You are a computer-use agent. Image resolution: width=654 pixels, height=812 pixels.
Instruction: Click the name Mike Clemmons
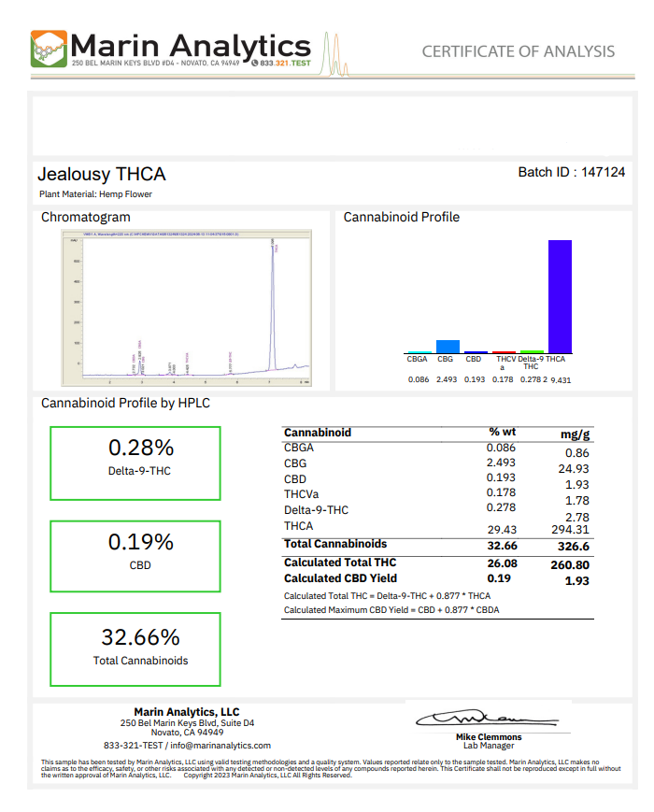(x=489, y=737)
